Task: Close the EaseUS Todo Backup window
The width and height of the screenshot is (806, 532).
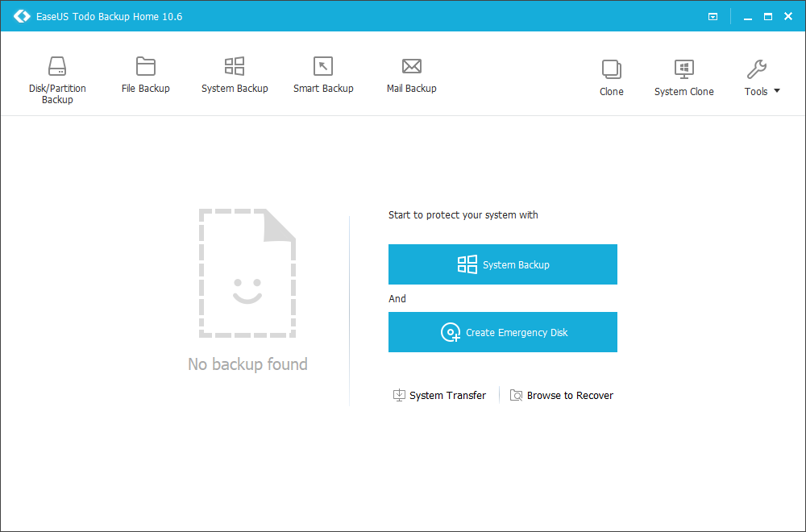Action: [x=788, y=16]
